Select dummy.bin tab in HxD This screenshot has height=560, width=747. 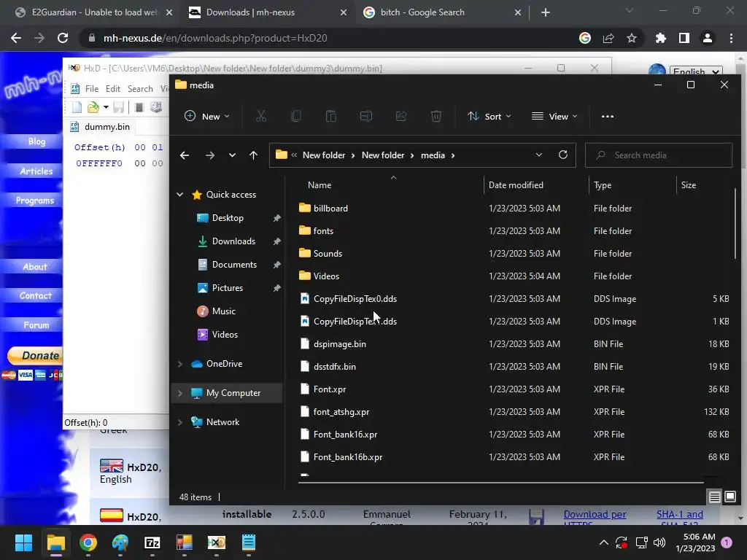(x=101, y=127)
